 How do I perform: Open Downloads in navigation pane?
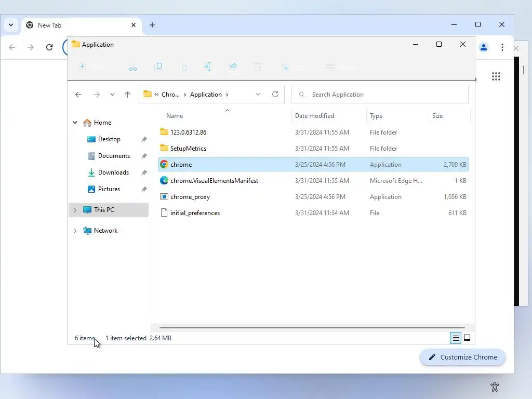pos(113,172)
